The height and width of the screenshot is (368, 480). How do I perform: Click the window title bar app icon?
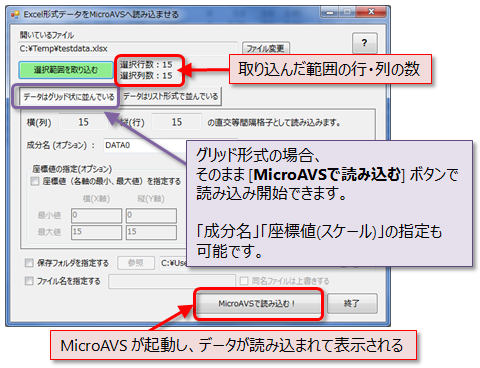coord(15,14)
